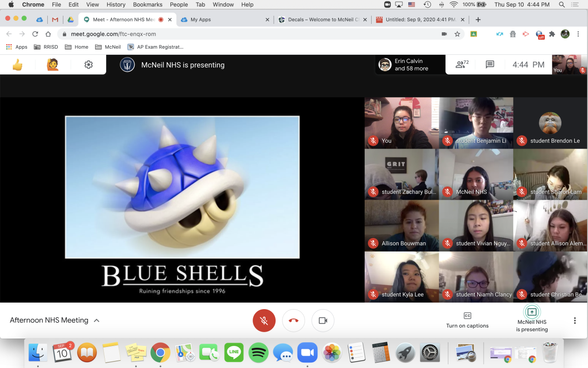Open the McNeil bookmarks folder
The height and width of the screenshot is (368, 588).
107,47
